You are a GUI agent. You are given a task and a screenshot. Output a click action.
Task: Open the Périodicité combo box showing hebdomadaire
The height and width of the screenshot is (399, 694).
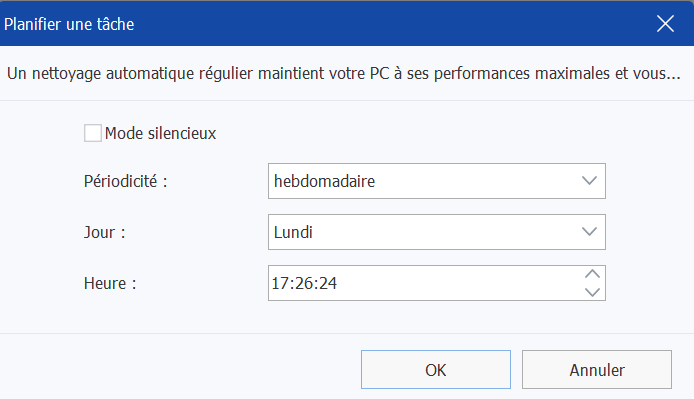pos(436,181)
